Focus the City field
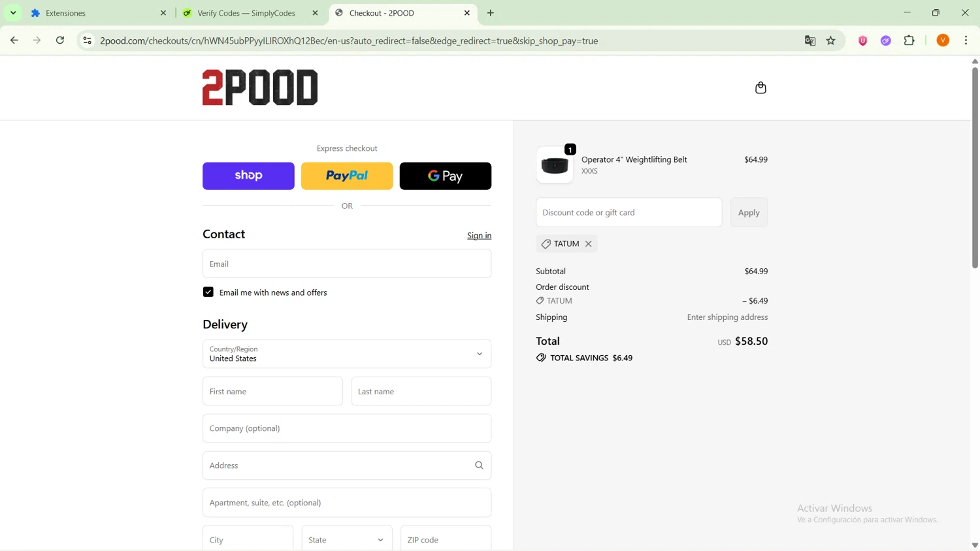This screenshot has height=551, width=980. point(248,539)
